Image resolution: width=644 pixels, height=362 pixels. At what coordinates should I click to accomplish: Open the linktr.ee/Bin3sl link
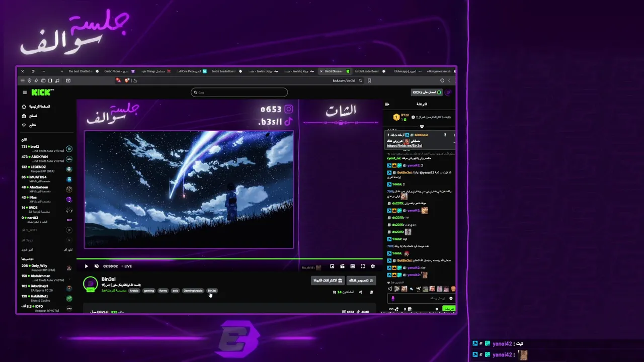coord(405,146)
